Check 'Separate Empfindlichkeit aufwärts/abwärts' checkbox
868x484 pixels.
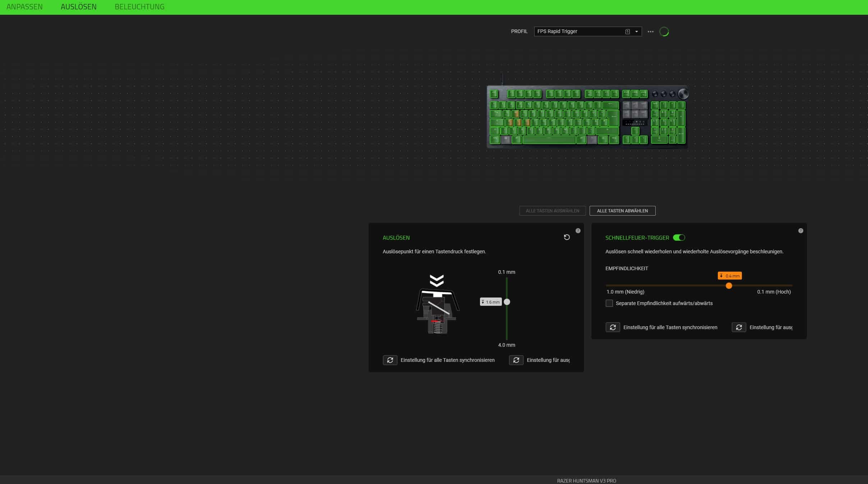pos(609,303)
